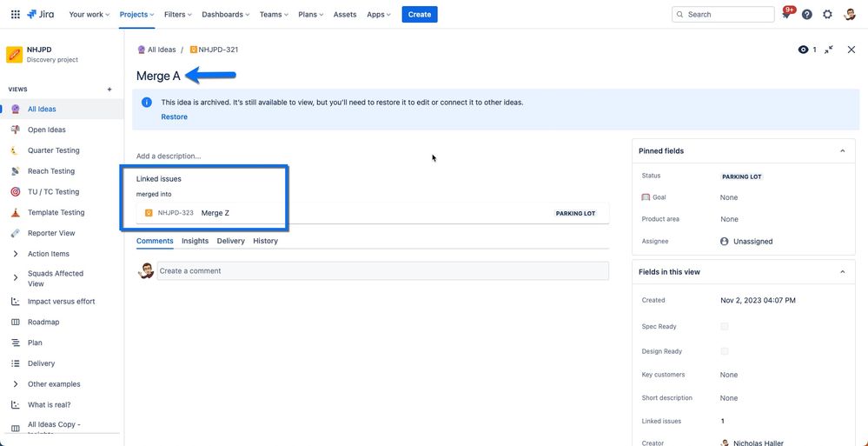Open the notifications bell
Image resolution: width=868 pixels, height=446 pixels.
(786, 15)
